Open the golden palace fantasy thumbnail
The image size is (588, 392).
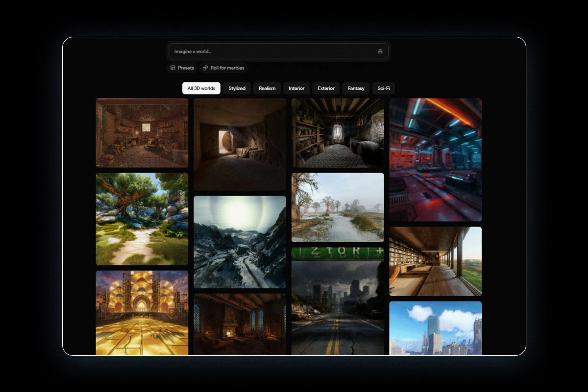tap(142, 312)
